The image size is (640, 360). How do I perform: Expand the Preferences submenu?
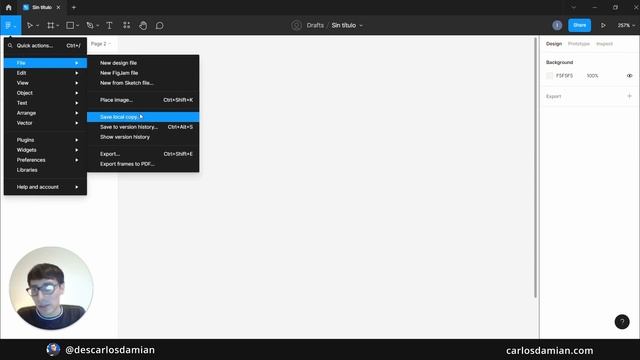[45, 160]
